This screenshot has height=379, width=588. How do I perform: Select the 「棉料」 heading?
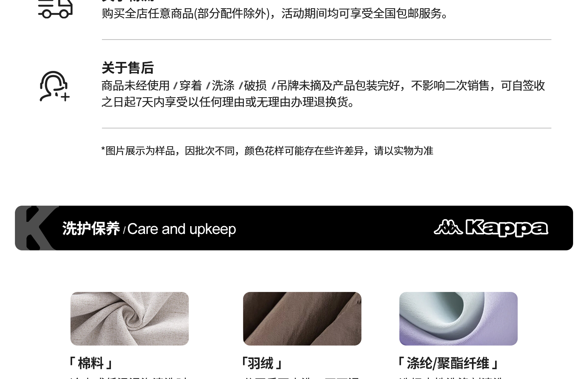click(x=91, y=363)
